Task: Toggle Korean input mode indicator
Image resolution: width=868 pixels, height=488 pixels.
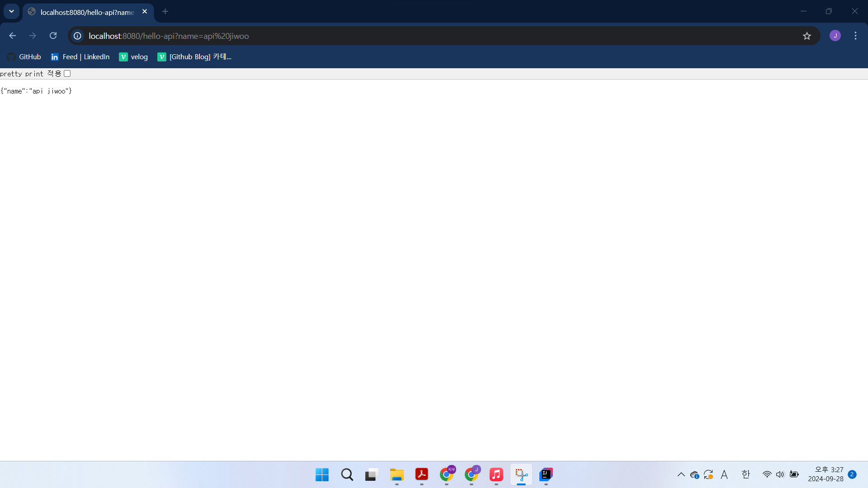Action: click(x=746, y=474)
